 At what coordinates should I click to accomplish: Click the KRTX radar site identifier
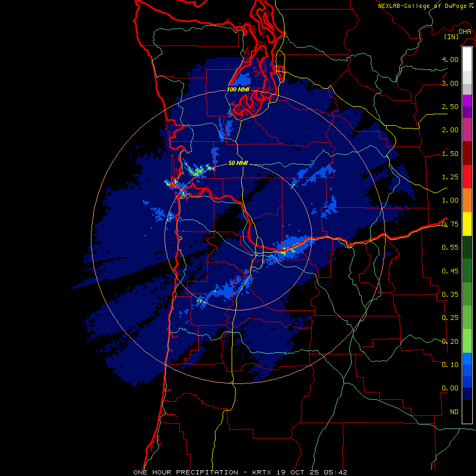(261, 472)
